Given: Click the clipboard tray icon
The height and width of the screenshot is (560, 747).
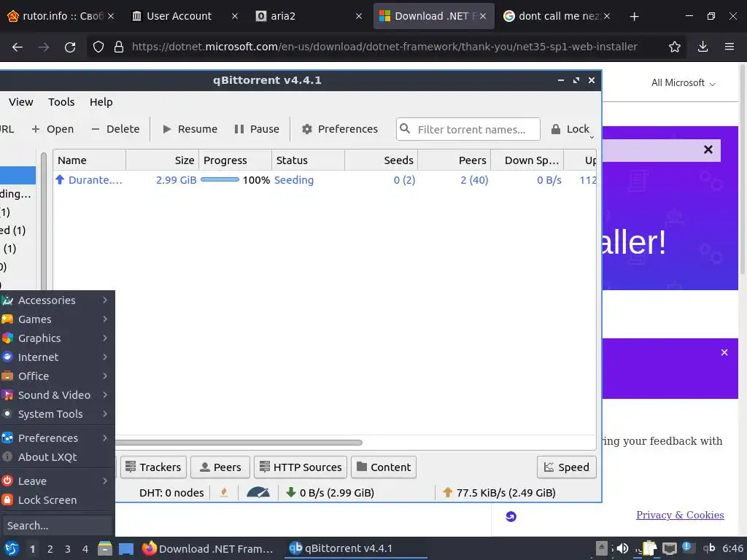Looking at the screenshot, I should pyautogui.click(x=650, y=548).
